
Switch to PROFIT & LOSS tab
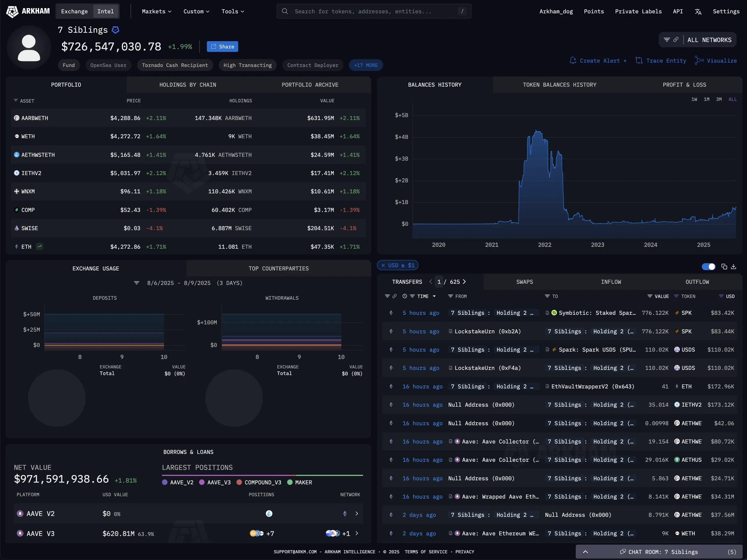684,85
